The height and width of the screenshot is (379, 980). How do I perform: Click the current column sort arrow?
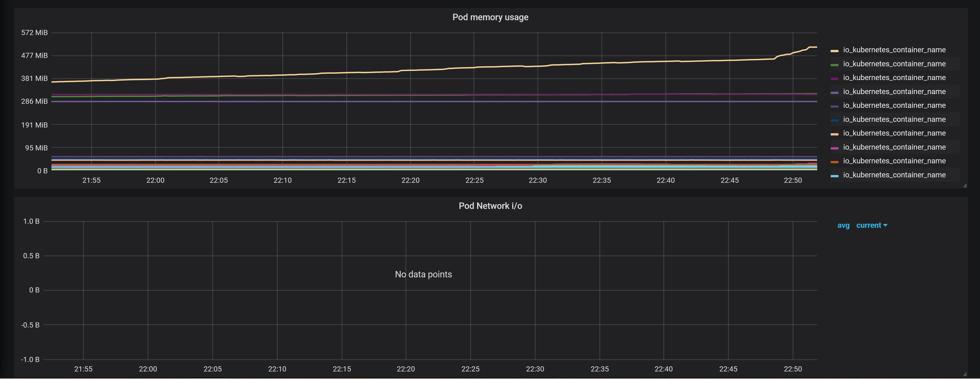click(885, 226)
